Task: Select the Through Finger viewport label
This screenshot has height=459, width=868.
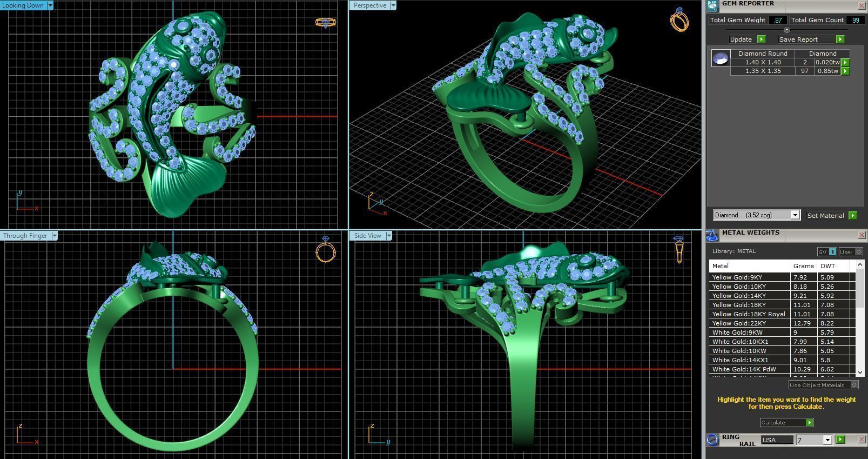Action: [x=25, y=236]
